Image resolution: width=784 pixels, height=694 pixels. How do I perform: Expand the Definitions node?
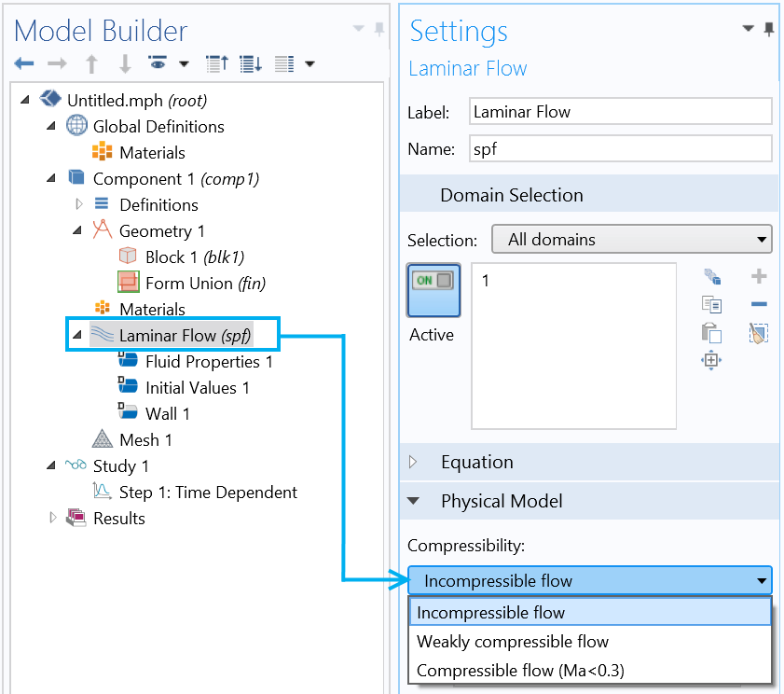78,204
